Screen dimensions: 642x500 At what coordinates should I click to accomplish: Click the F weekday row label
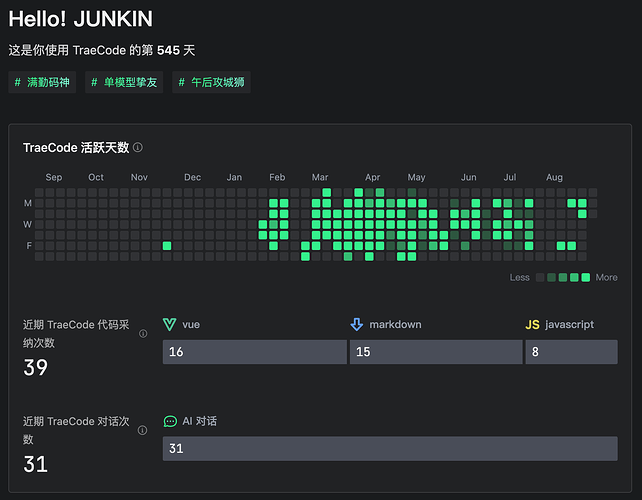click(29, 246)
